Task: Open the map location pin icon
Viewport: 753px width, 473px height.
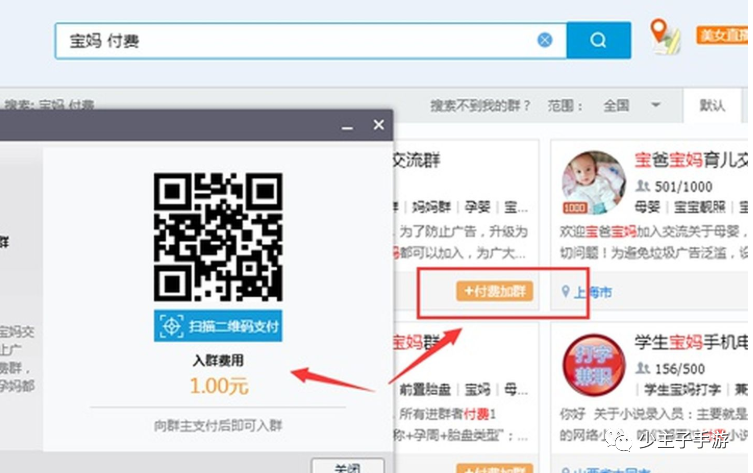Action: pyautogui.click(x=665, y=36)
